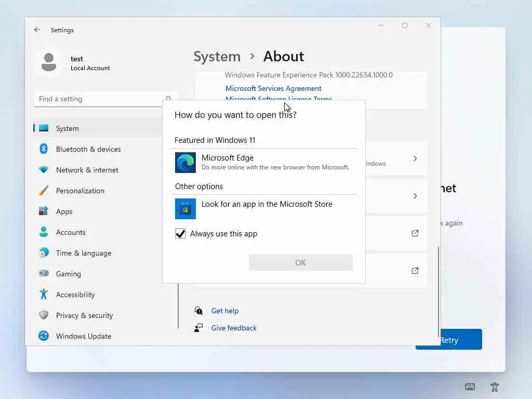Click the Microsoft Edge logo icon
This screenshot has height=399, width=532.
pos(185,163)
